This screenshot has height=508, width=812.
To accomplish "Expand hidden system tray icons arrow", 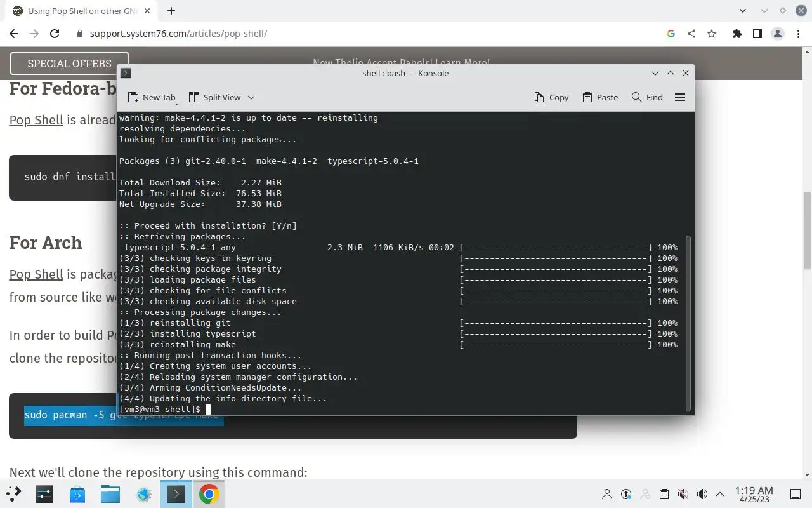I will (x=720, y=494).
